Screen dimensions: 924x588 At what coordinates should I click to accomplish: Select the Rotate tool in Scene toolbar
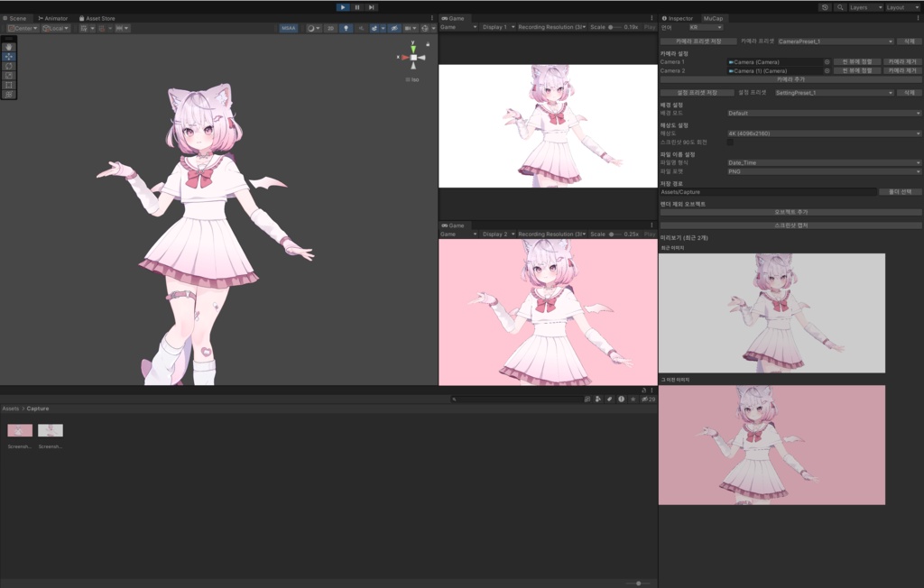[x=9, y=66]
